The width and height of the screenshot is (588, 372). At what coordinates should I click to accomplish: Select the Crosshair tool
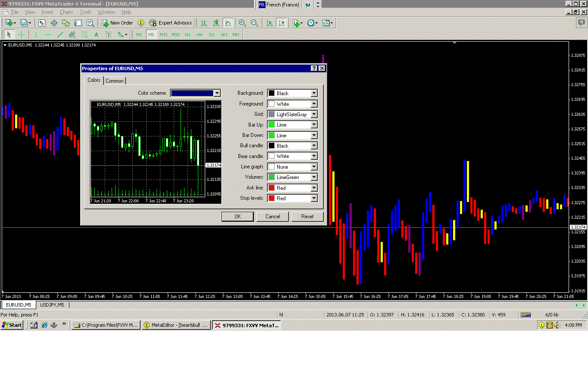[21, 34]
